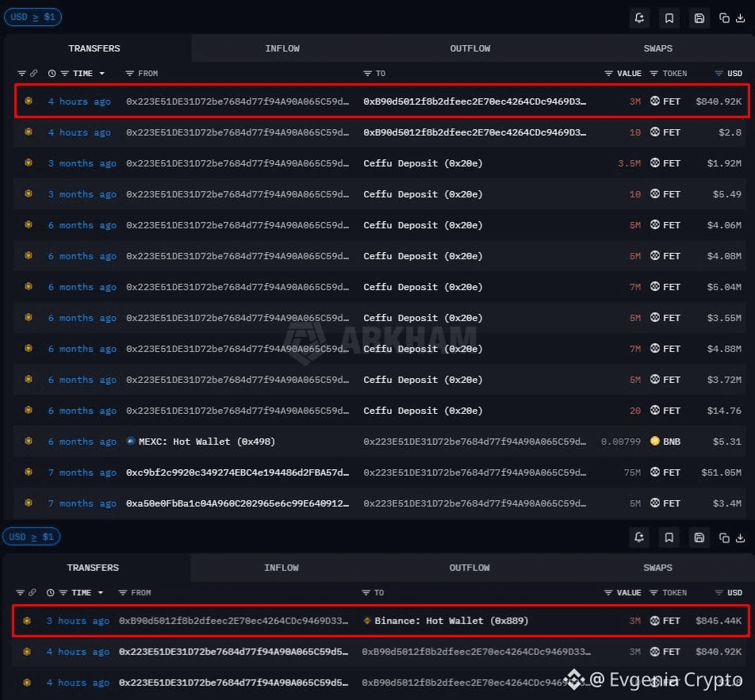Click the $51.05M USD value
This screenshot has width=755, height=700.
coord(722,472)
